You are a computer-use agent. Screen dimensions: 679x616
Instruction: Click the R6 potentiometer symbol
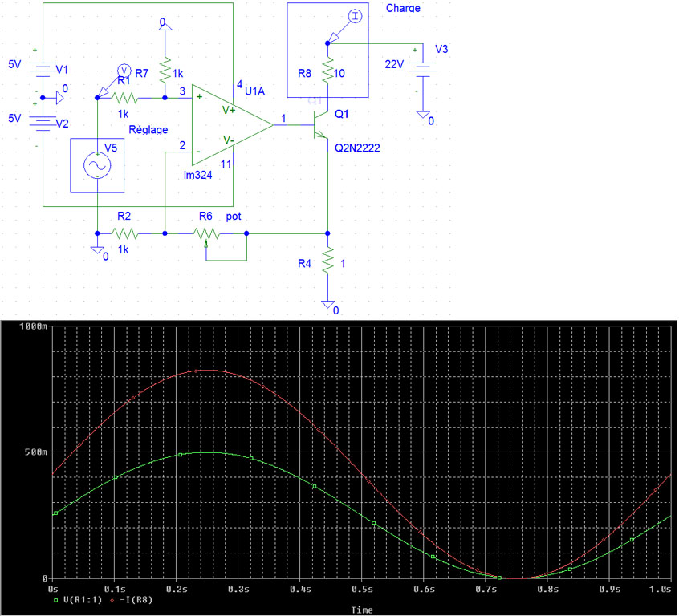click(x=206, y=234)
